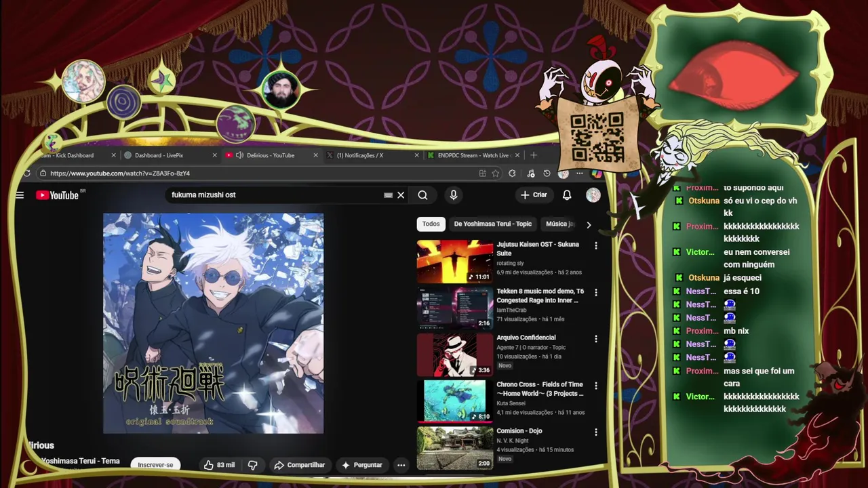Viewport: 868px width, 488px height.
Task: View site information lock icon
Action: click(x=43, y=174)
